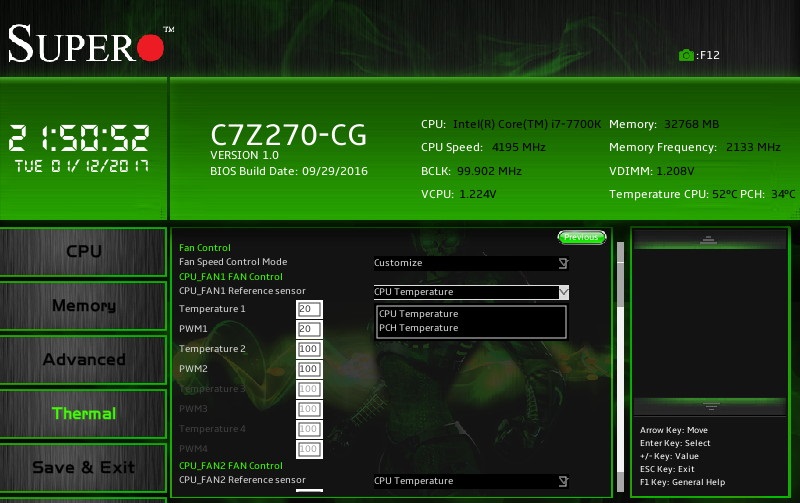Viewport: 800px width, 503px height.
Task: Click the dimmed PWM3 value field
Action: click(x=309, y=409)
